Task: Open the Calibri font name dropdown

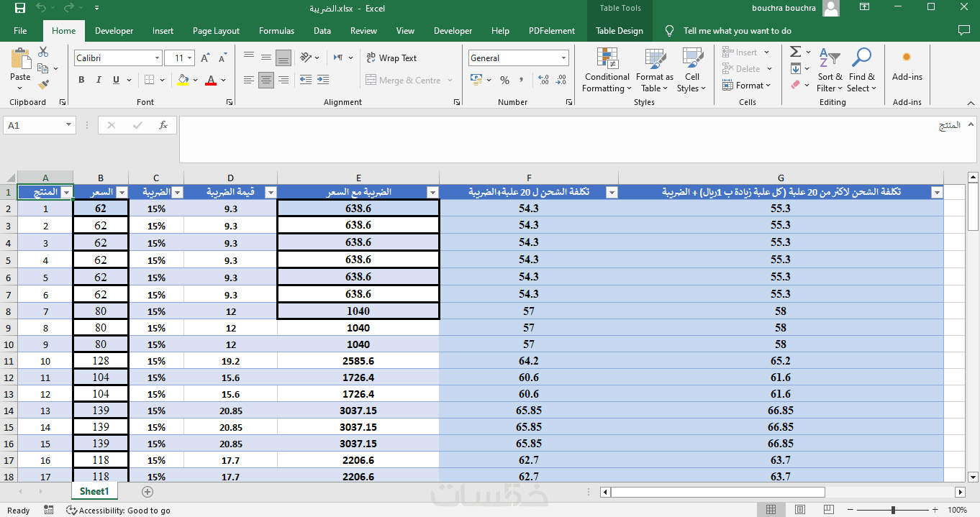Action: pyautogui.click(x=158, y=58)
